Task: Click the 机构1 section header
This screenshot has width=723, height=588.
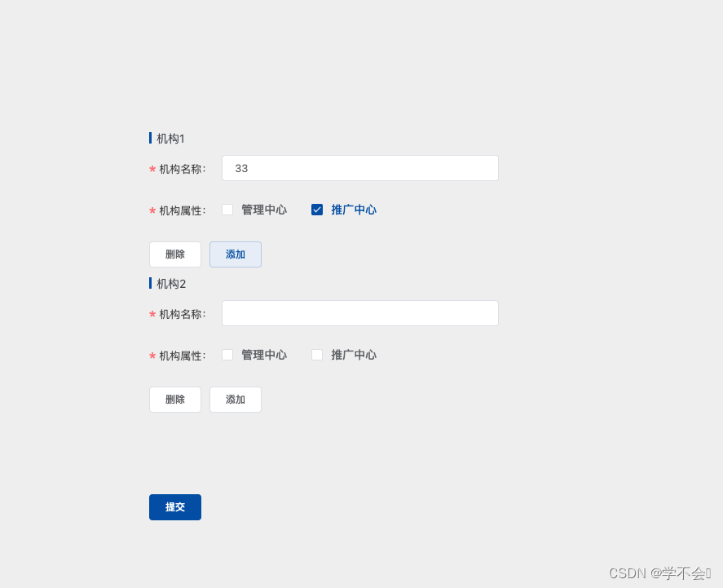Action: tap(170, 138)
